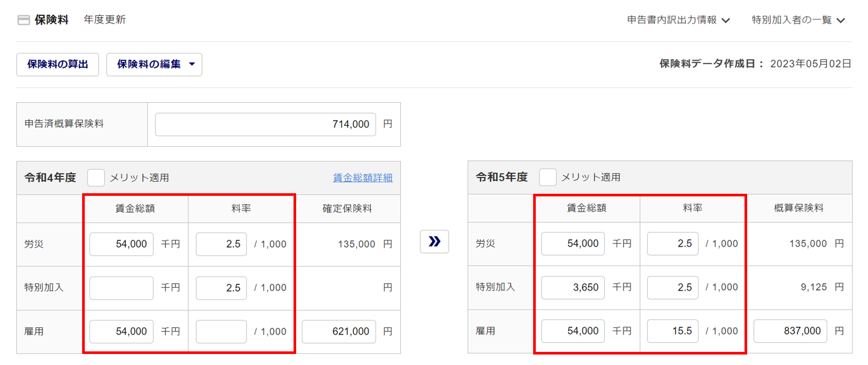
Task: Click the 概算保険料 column header
Action: (x=799, y=208)
